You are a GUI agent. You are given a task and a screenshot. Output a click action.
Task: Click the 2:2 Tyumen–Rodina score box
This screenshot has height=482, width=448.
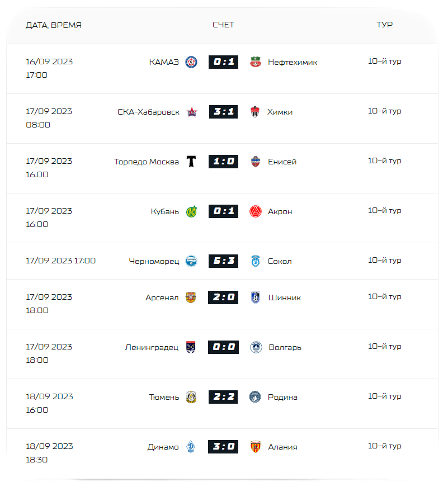coord(223,397)
